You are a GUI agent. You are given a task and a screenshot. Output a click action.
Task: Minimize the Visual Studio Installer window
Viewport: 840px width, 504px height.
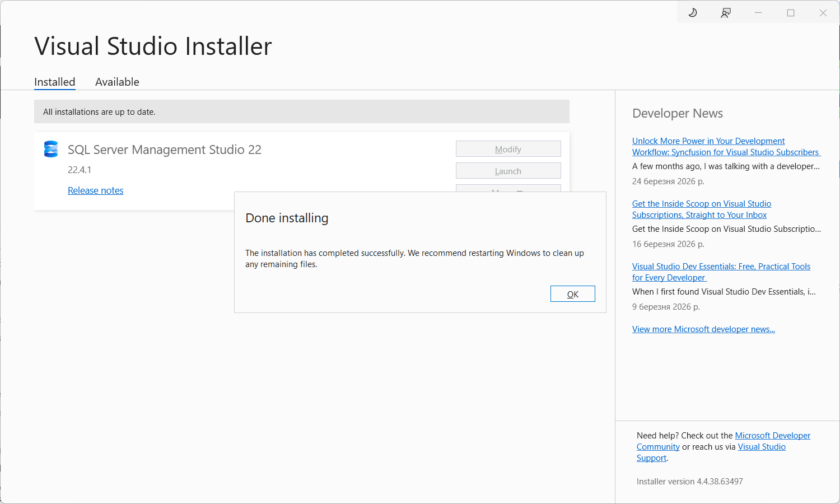[758, 12]
